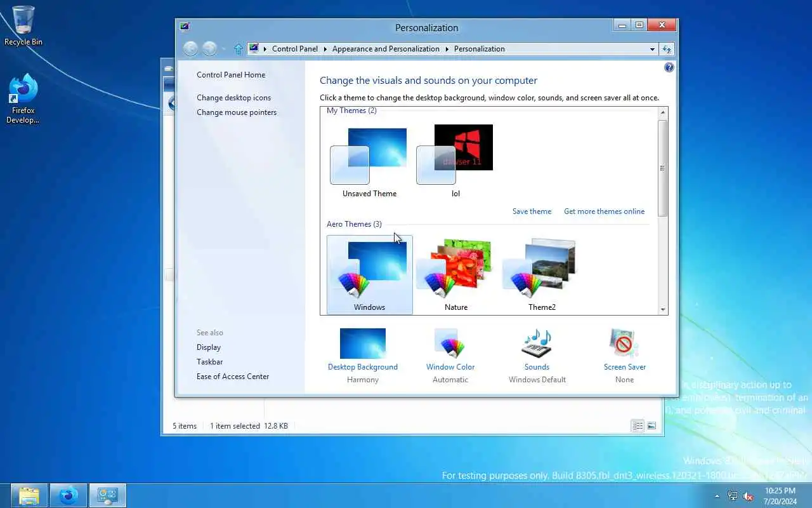Show hidden tray icons arrow
The width and height of the screenshot is (812, 508).
tap(717, 496)
